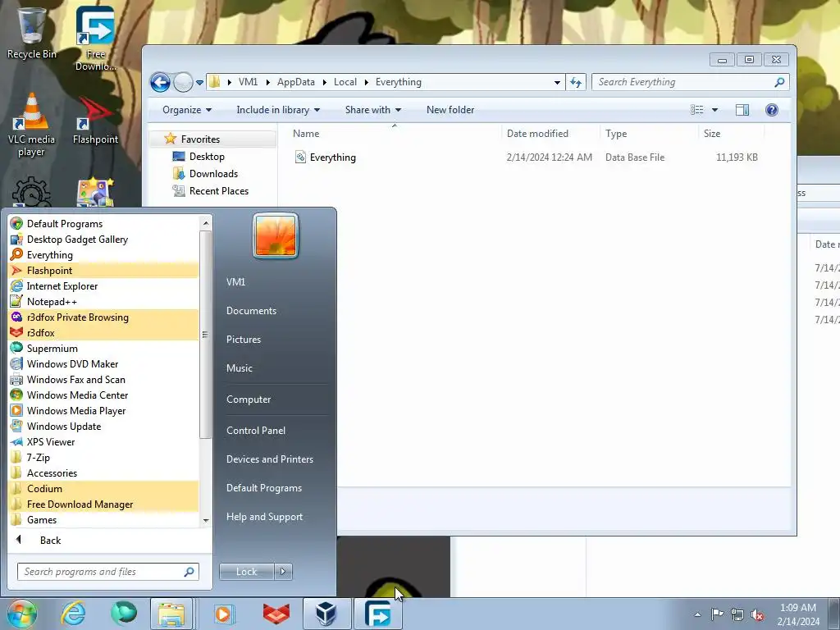
Task: Click New folder button
Action: 450,110
